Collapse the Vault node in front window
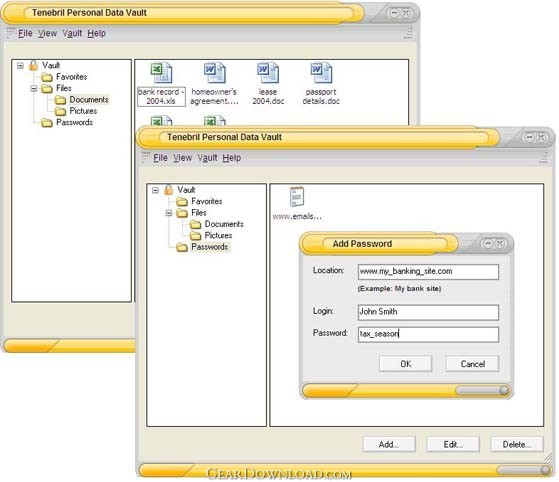This screenshot has width=559, height=482. (x=155, y=190)
